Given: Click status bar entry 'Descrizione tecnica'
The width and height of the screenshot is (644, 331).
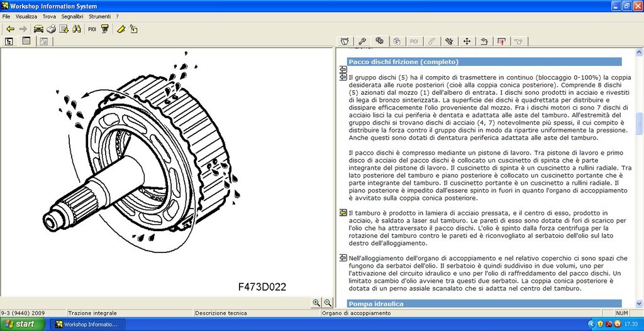Looking at the screenshot, I should pyautogui.click(x=221, y=313).
